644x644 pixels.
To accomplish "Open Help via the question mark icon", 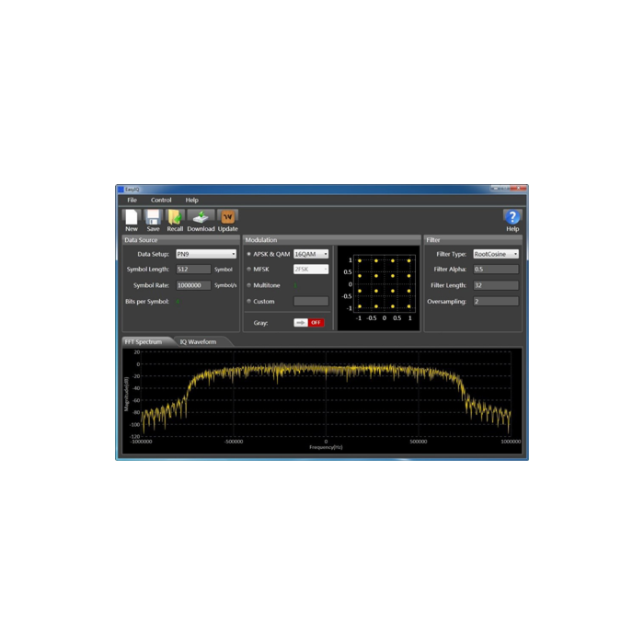I will (x=512, y=218).
